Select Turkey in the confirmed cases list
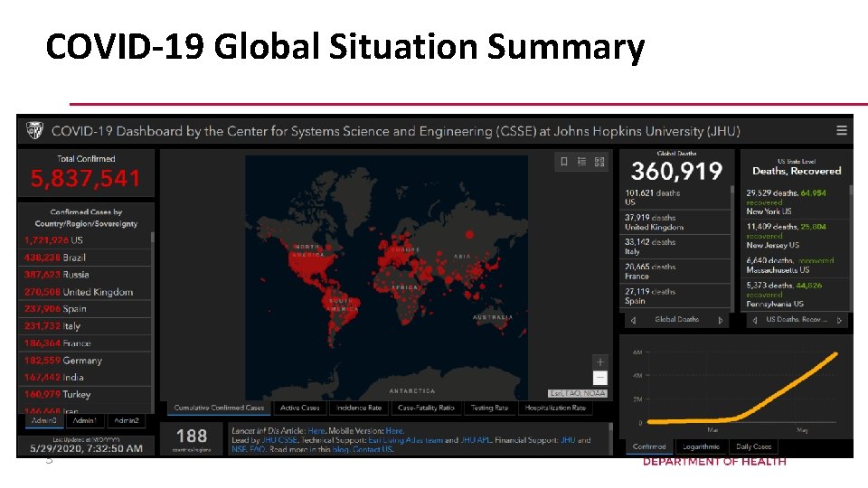The height and width of the screenshot is (488, 868). [85, 395]
